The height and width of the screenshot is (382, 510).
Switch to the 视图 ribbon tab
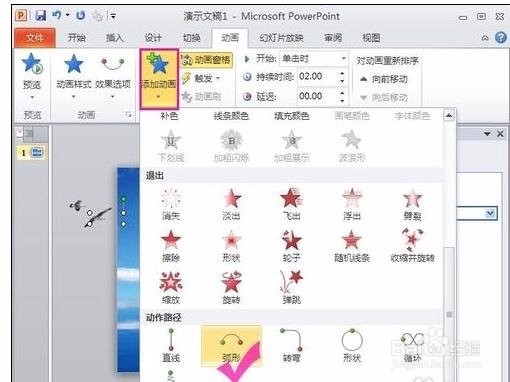click(x=371, y=38)
